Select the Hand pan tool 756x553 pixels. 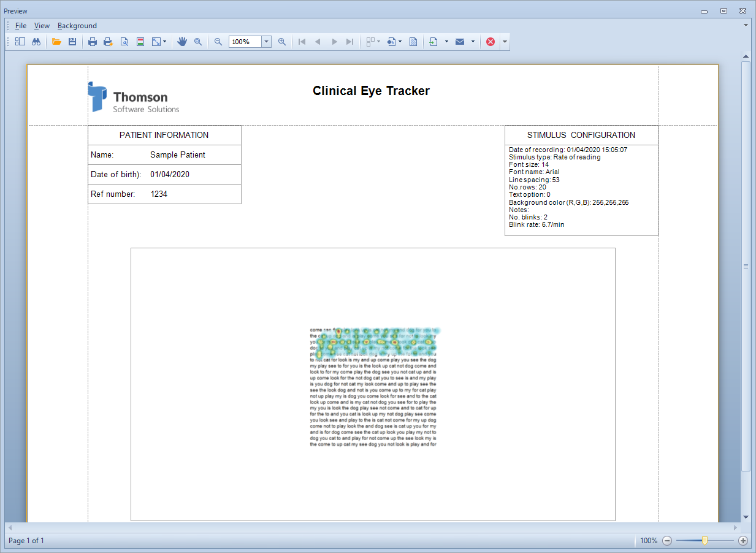pos(181,42)
